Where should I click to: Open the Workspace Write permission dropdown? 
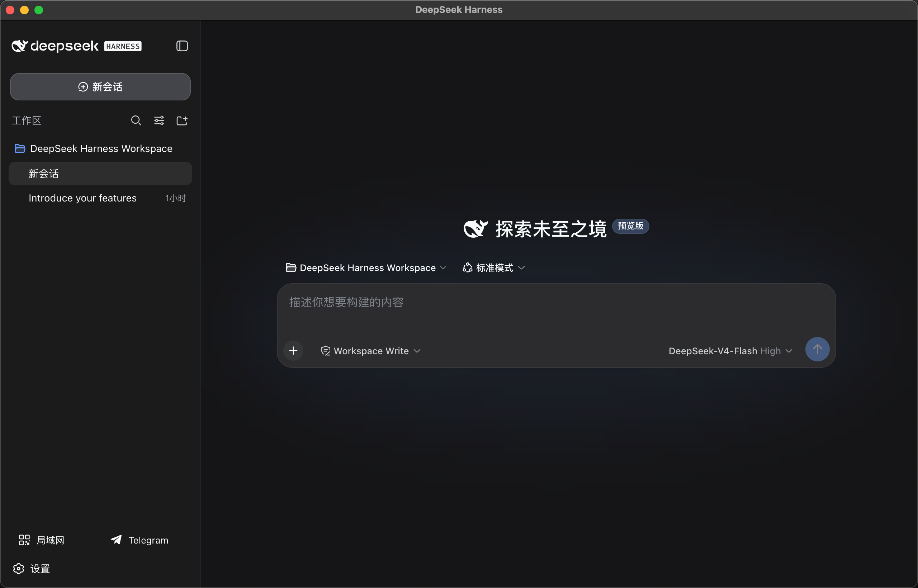pyautogui.click(x=370, y=351)
